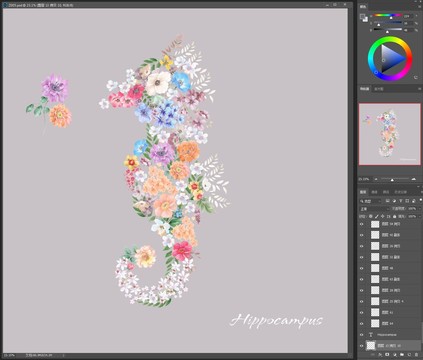423x360 pixels.
Task: Expand the layer opacity dropdown arrow
Action: pyautogui.click(x=420, y=209)
